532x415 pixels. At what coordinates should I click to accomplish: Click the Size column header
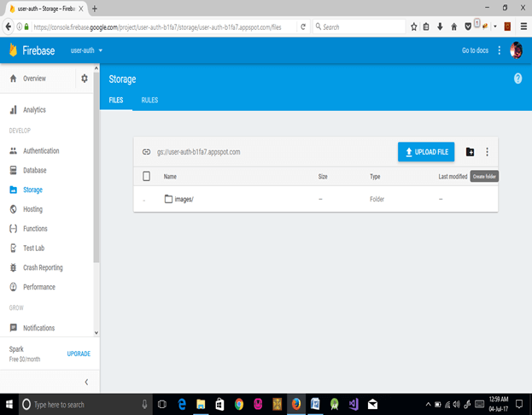click(x=323, y=177)
